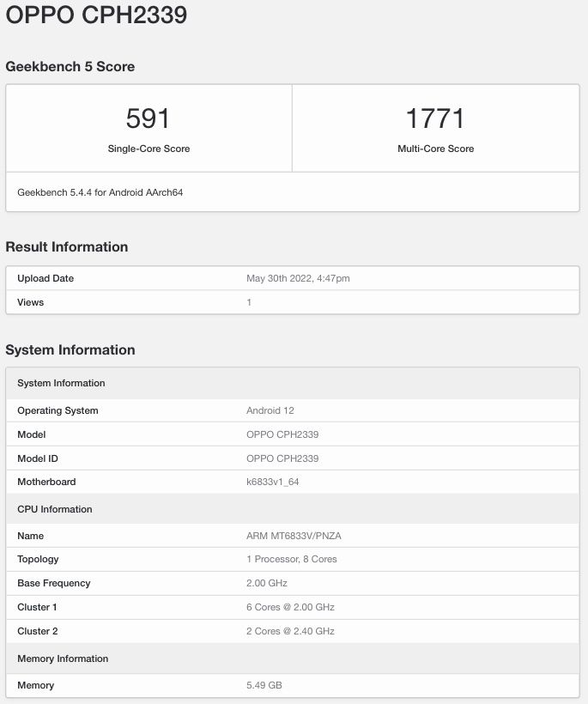Screen dimensions: 588x704
Task: Select upload date May 30th 2022, 4:47pm
Action: click(x=298, y=278)
